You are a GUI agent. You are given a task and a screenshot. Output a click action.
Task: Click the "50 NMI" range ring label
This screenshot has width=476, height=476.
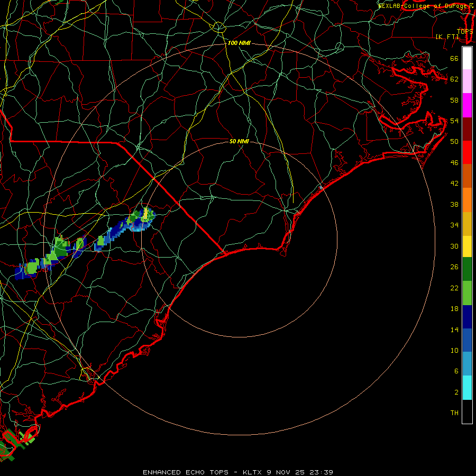coord(239,141)
